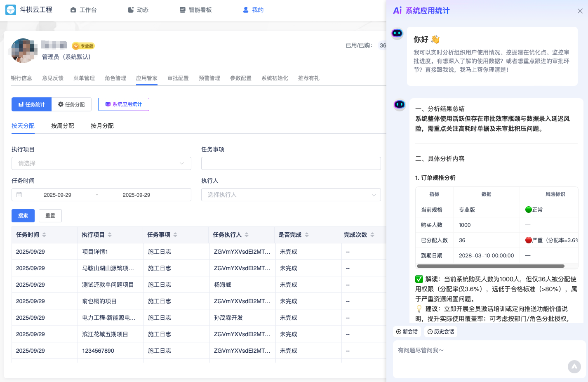Click executor 孙茂森开发 in the table
588x382 pixels.
[228, 318]
